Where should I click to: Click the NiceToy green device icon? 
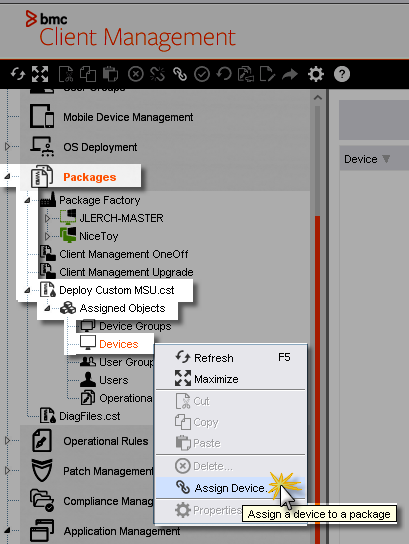tap(68, 236)
